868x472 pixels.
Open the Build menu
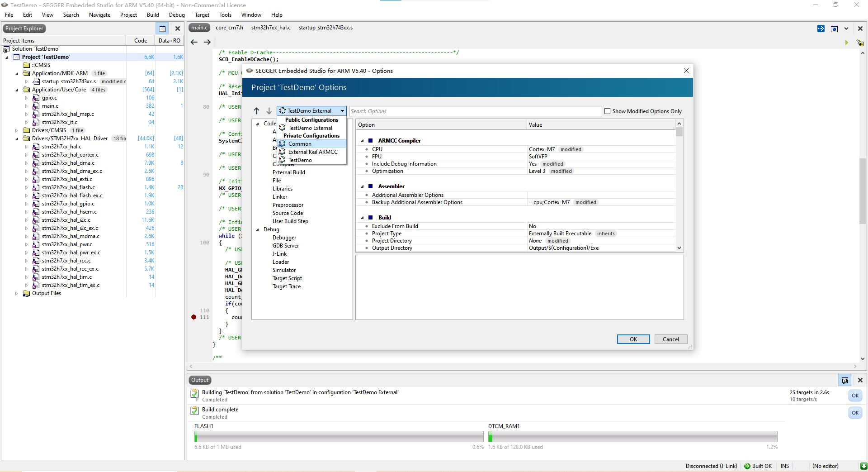[153, 15]
